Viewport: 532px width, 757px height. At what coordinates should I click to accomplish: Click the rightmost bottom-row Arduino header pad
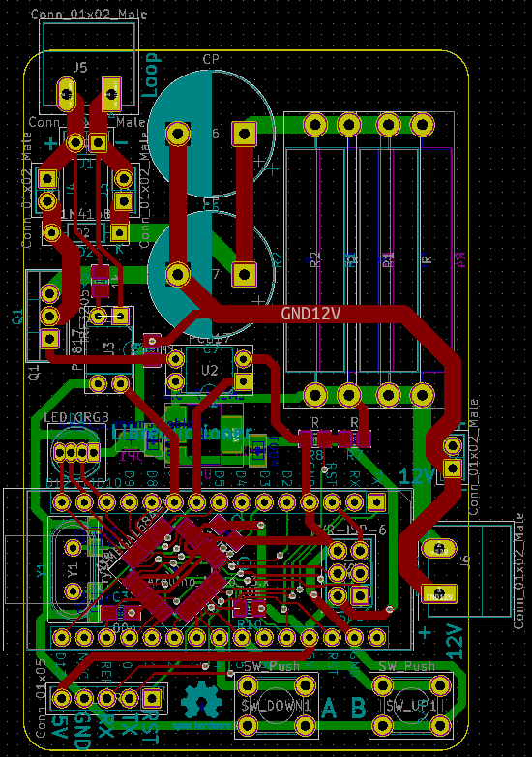[x=376, y=638]
